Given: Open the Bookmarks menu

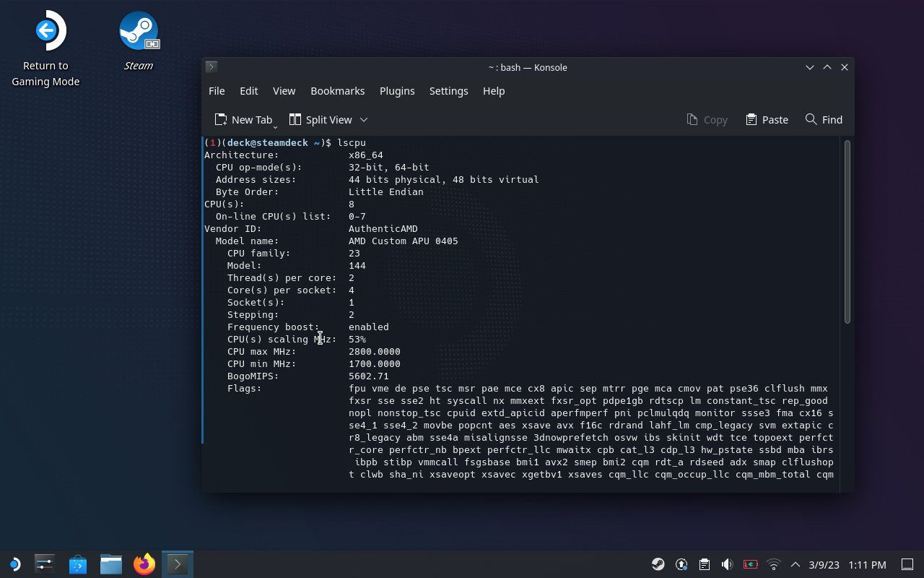Looking at the screenshot, I should tap(337, 91).
